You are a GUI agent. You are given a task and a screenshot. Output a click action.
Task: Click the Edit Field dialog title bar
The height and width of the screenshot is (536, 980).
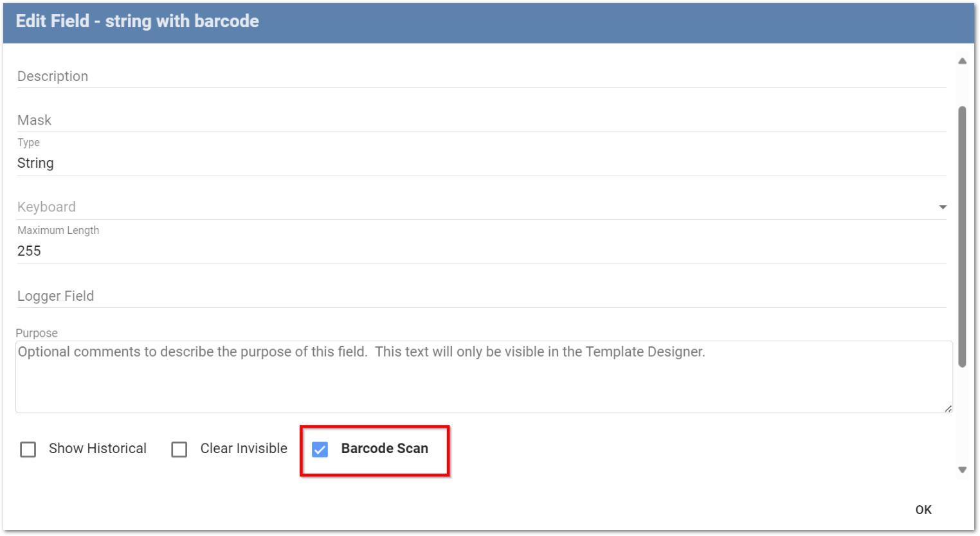point(489,22)
